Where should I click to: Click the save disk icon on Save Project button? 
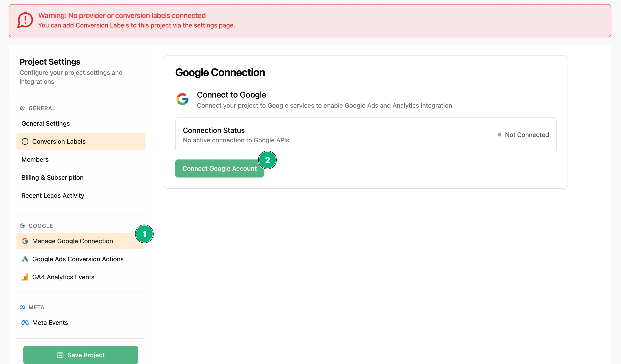(x=60, y=355)
